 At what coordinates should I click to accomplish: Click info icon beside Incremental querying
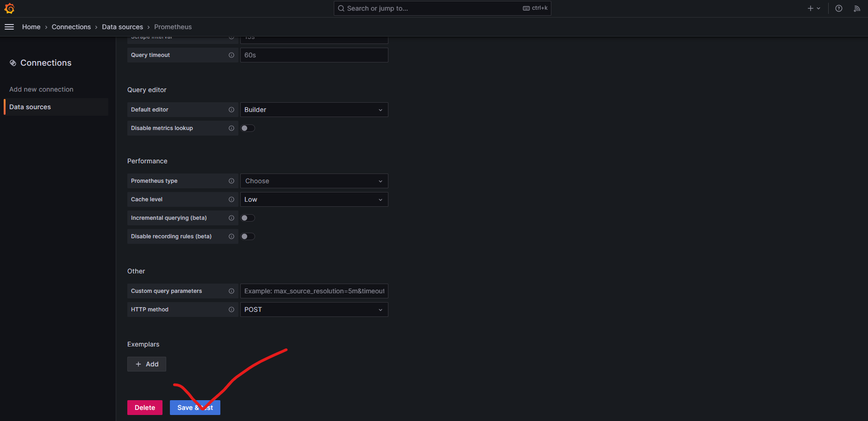(231, 218)
